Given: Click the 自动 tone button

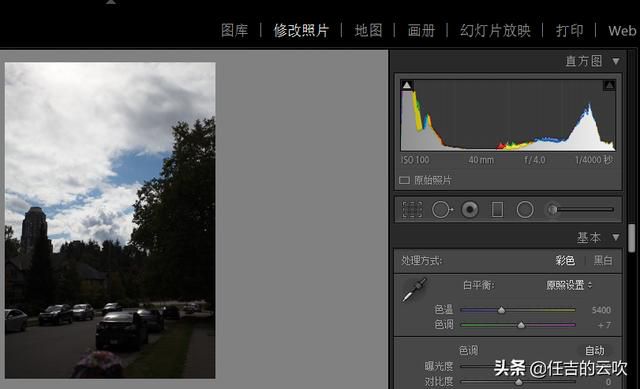Looking at the screenshot, I should [x=595, y=350].
